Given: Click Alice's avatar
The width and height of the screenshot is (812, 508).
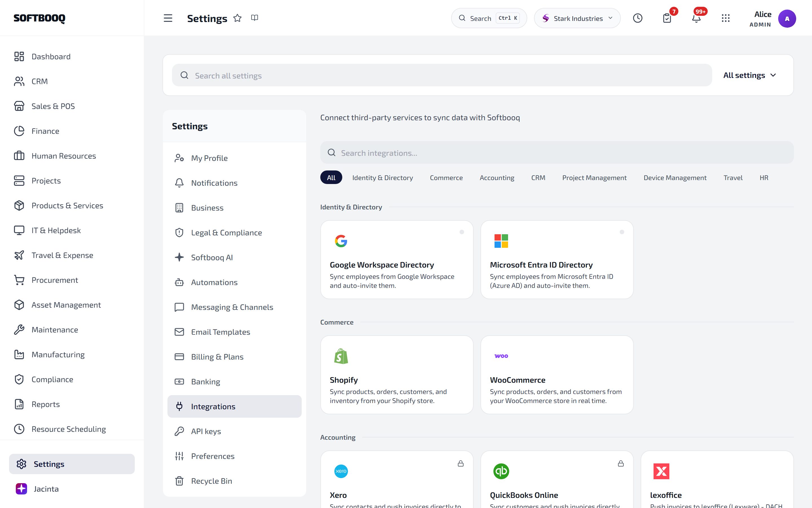Looking at the screenshot, I should click(x=787, y=18).
